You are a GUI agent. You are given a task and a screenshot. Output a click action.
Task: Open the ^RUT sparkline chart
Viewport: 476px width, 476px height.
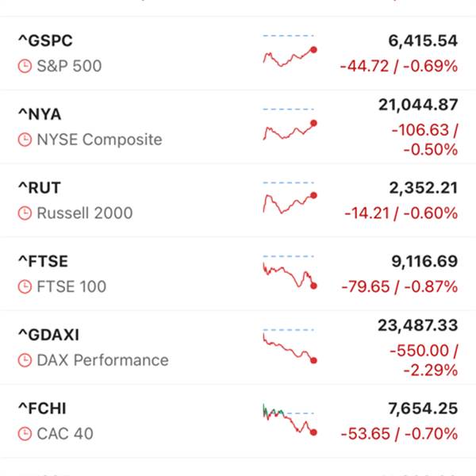[290, 198]
